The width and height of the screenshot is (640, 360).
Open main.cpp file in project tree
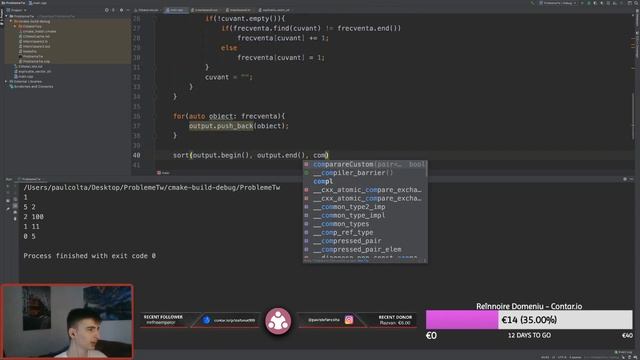[25, 76]
